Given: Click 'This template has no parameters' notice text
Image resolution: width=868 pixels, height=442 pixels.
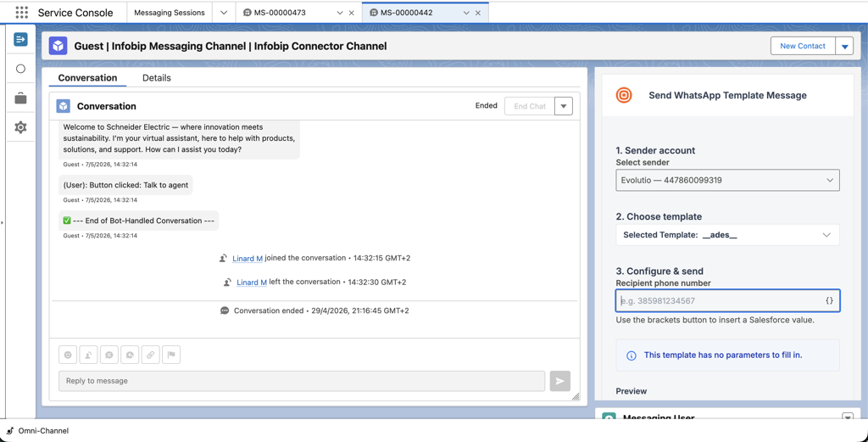Looking at the screenshot, I should pyautogui.click(x=723, y=355).
